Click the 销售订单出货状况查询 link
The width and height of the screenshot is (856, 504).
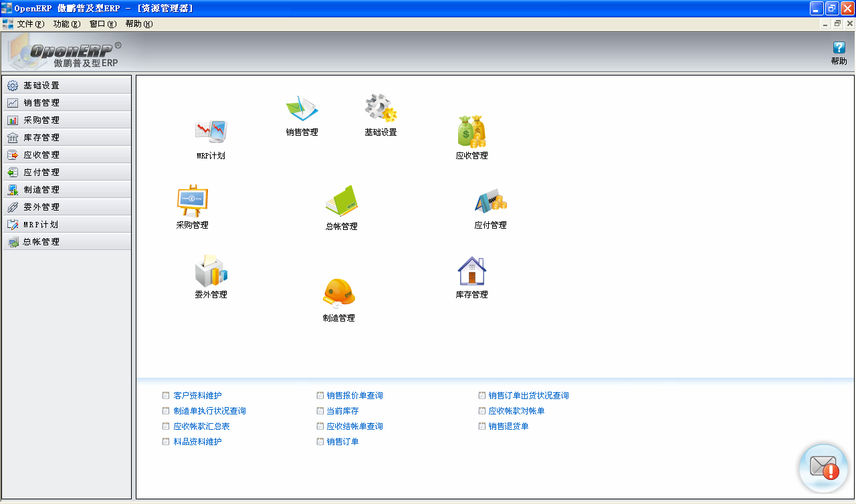tap(528, 396)
